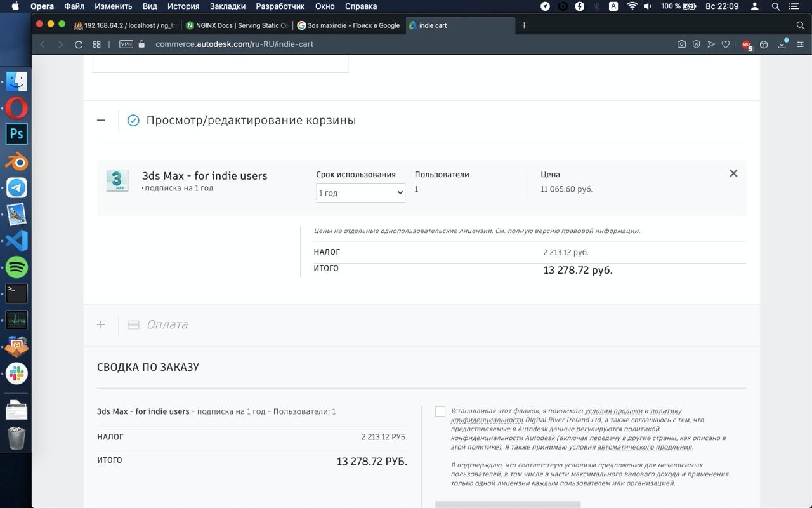Click the cart total 13 278.72 руб.
This screenshot has width=812, height=508.
[x=578, y=271]
